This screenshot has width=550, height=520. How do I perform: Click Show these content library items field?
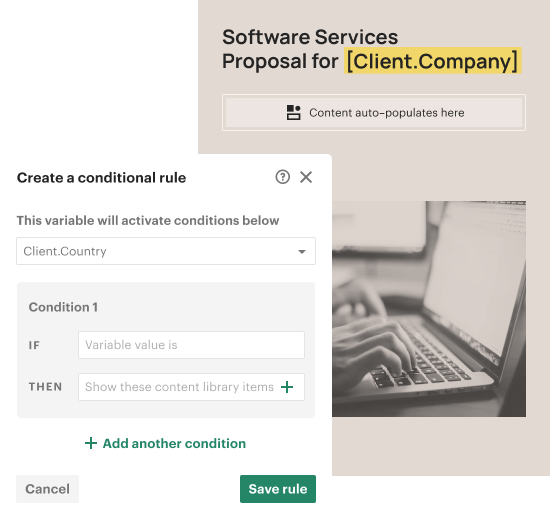tap(191, 387)
